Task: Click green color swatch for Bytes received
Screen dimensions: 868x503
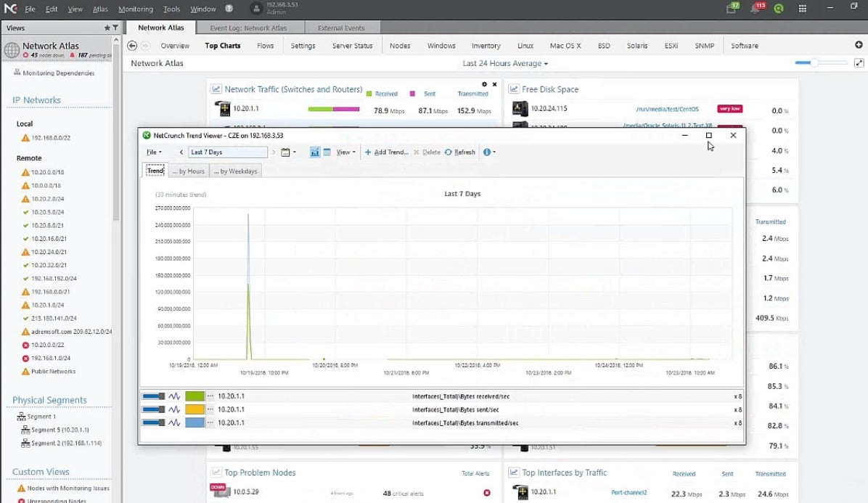Action: (195, 396)
